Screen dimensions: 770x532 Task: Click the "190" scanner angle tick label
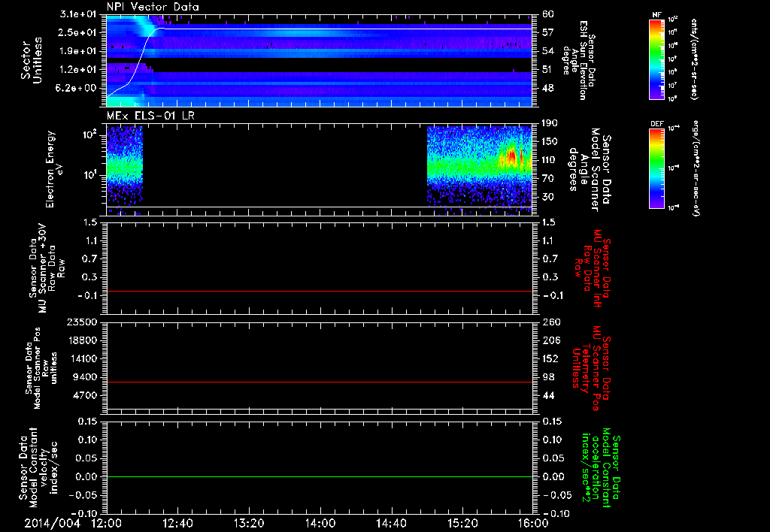pyautogui.click(x=550, y=123)
